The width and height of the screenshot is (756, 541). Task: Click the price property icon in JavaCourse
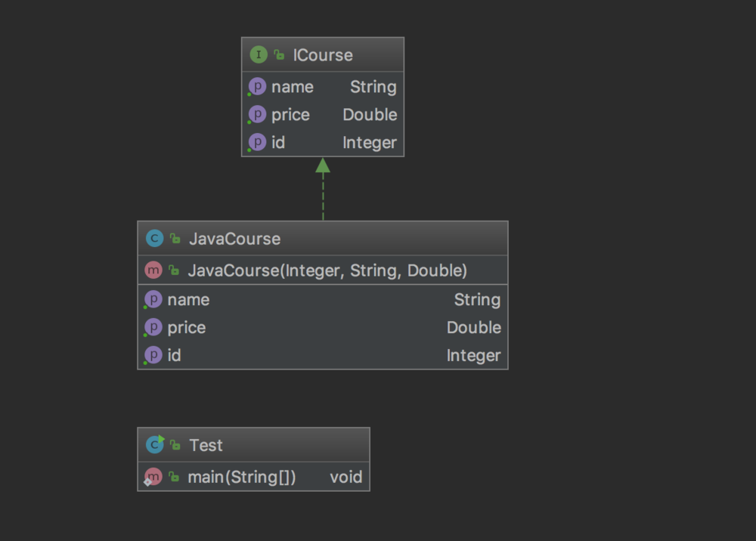[x=153, y=327]
